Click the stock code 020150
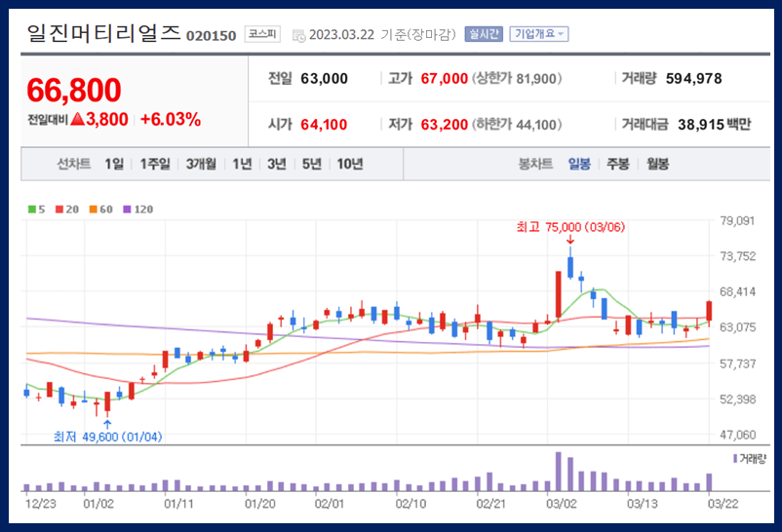This screenshot has width=782, height=532. tap(211, 36)
